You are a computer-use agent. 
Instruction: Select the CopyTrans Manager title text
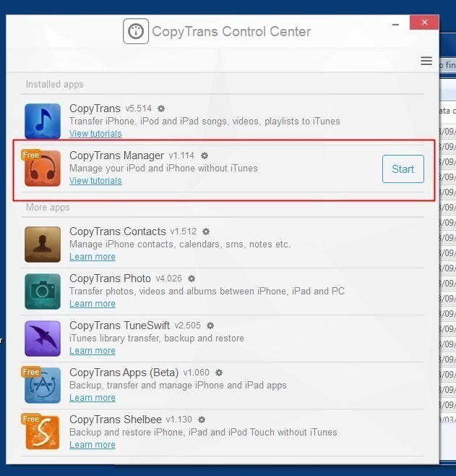117,156
